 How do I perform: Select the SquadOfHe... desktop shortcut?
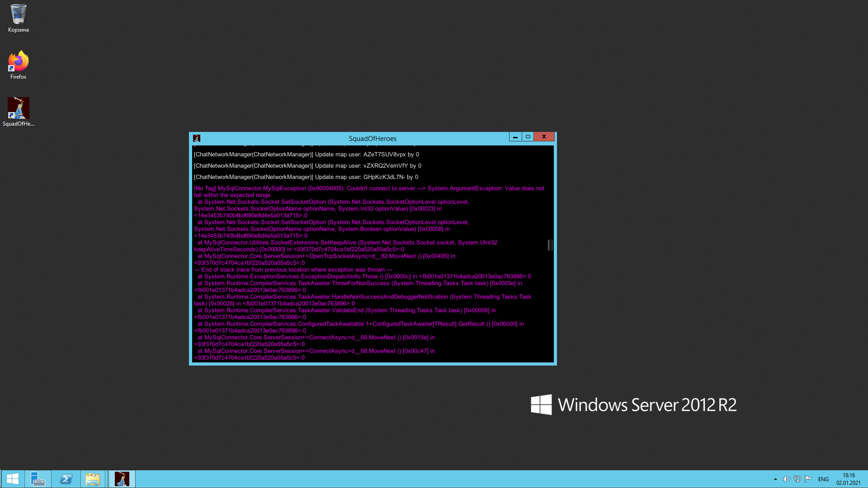click(x=18, y=112)
